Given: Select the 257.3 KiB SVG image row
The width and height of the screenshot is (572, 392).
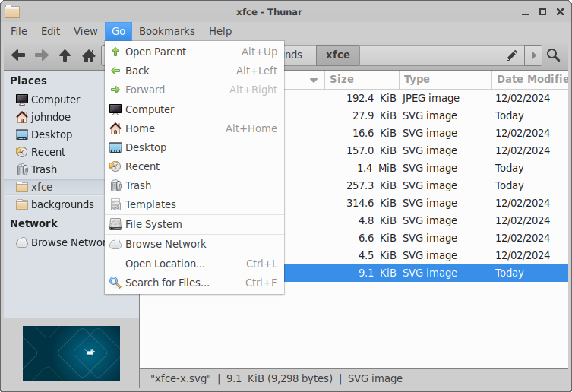Looking at the screenshot, I should [x=425, y=186].
